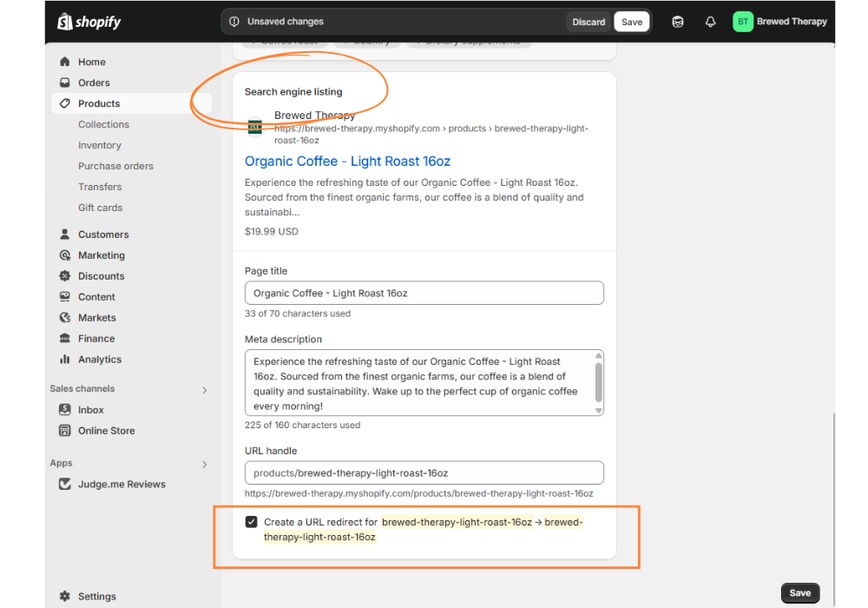
Task: Open Orders via its inbox icon
Action: 65,83
